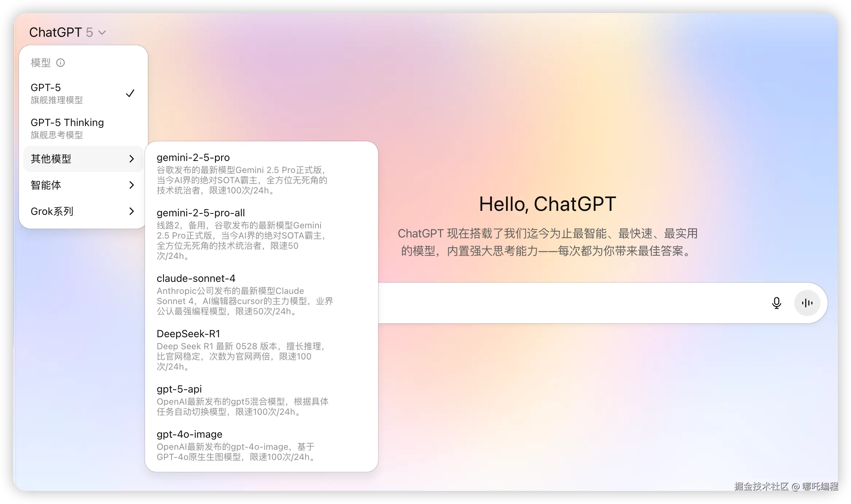The image size is (851, 504).
Task: Click the info icon beside 模型
Action: click(60, 63)
